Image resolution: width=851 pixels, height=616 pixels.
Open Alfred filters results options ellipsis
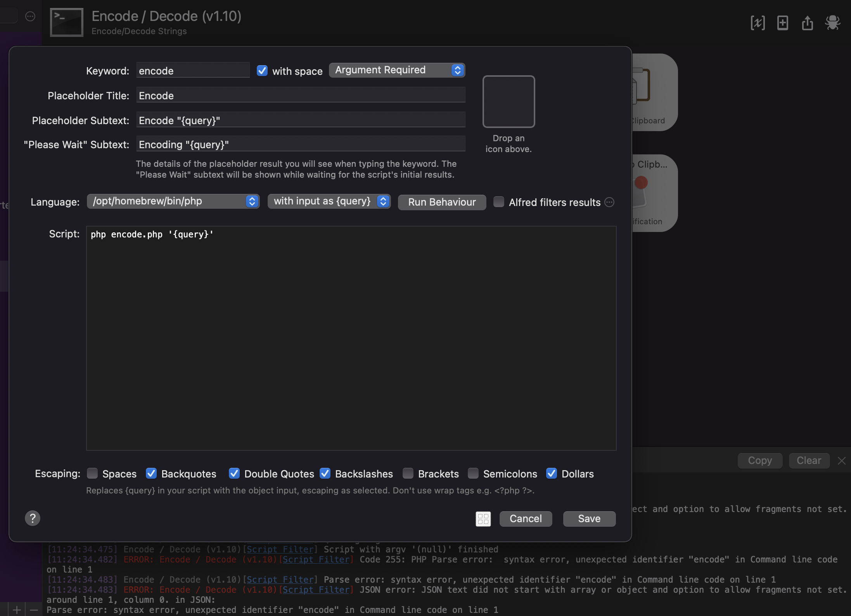click(609, 202)
